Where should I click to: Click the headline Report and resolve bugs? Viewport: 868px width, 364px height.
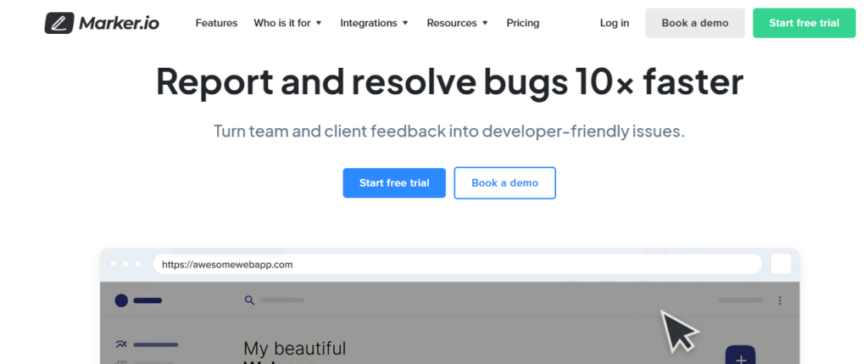click(449, 82)
